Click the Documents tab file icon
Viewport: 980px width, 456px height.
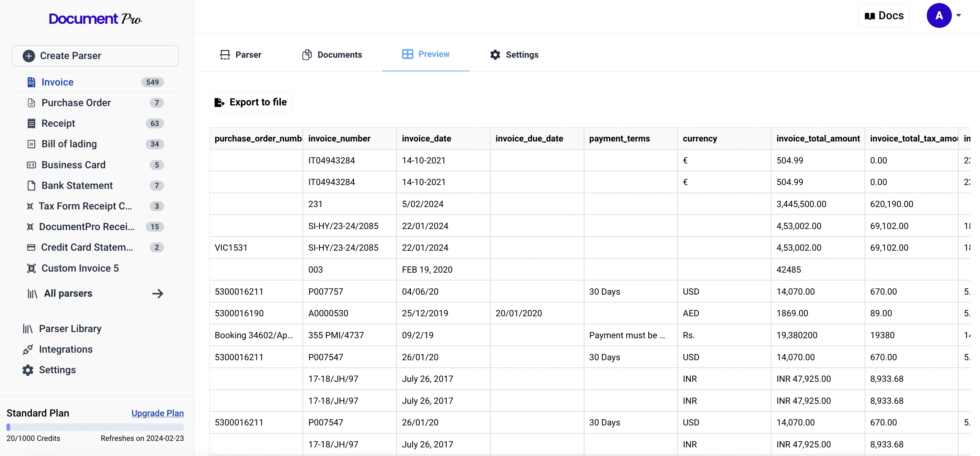coord(307,55)
